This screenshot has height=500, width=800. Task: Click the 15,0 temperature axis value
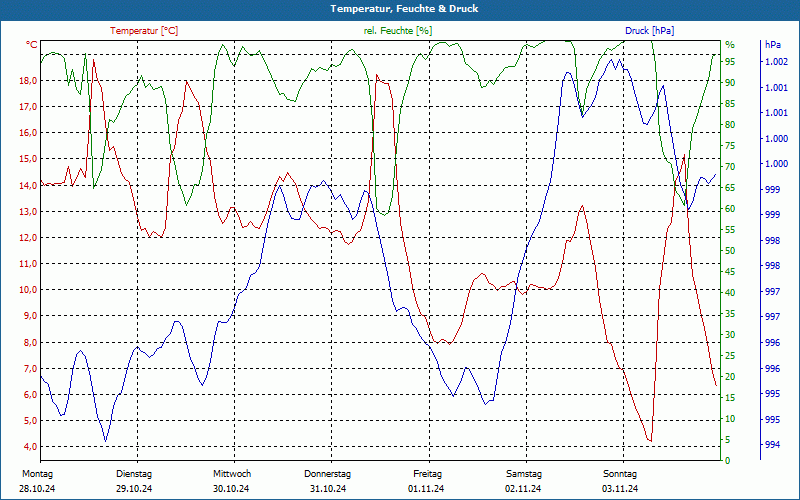click(x=29, y=159)
